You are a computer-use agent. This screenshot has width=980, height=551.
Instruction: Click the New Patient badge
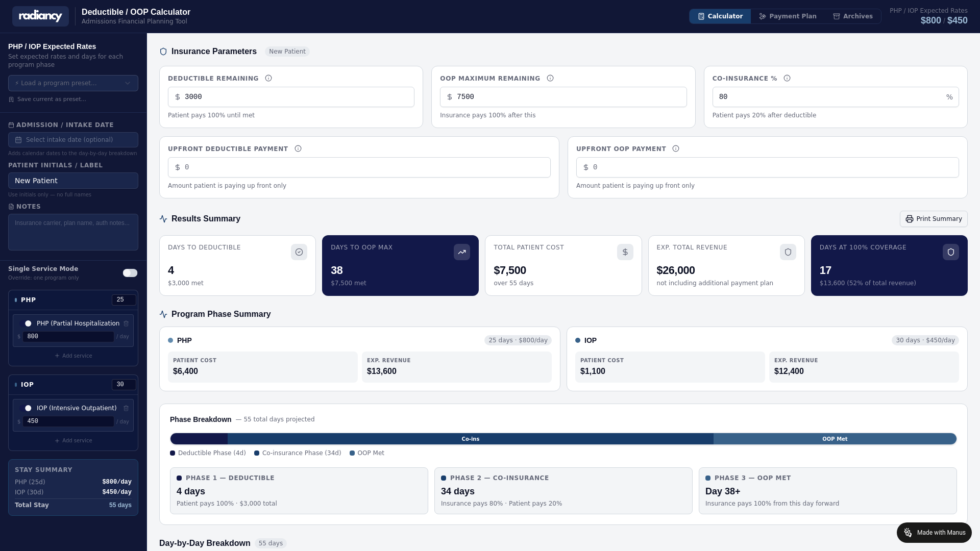point(287,52)
